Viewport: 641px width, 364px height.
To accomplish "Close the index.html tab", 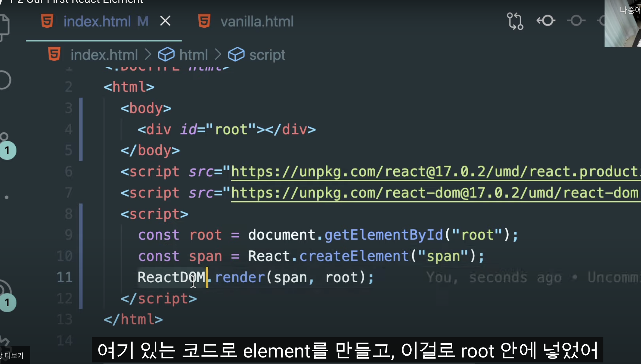I will click(165, 21).
